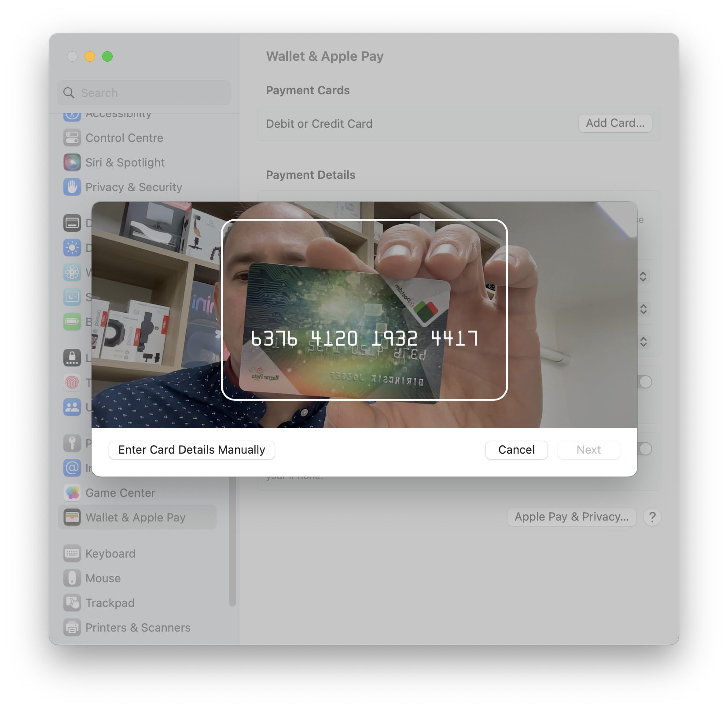728x710 pixels.
Task: Click the Next button in dialog
Action: [589, 450]
